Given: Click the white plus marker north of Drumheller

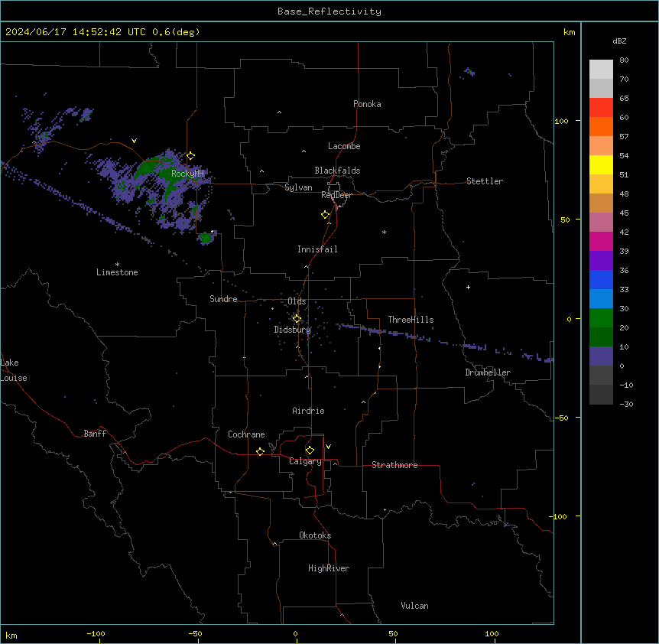Looking at the screenshot, I should click(x=468, y=287).
